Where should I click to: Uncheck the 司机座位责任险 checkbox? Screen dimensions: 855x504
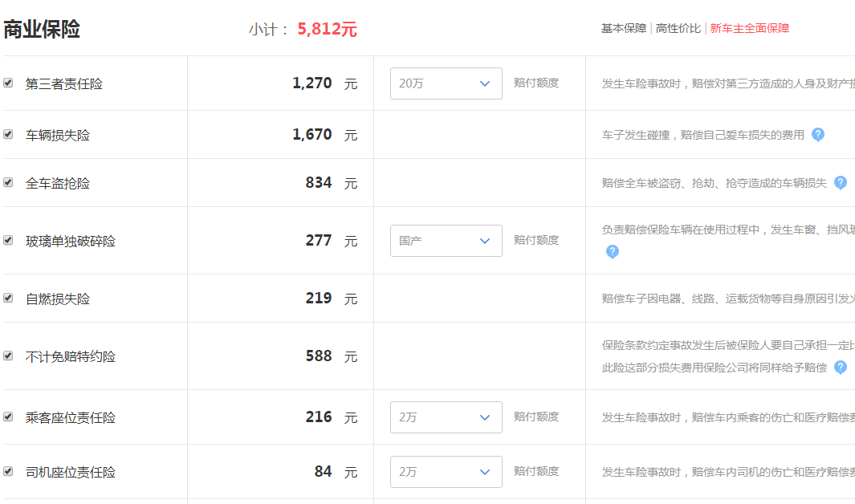click(8, 471)
